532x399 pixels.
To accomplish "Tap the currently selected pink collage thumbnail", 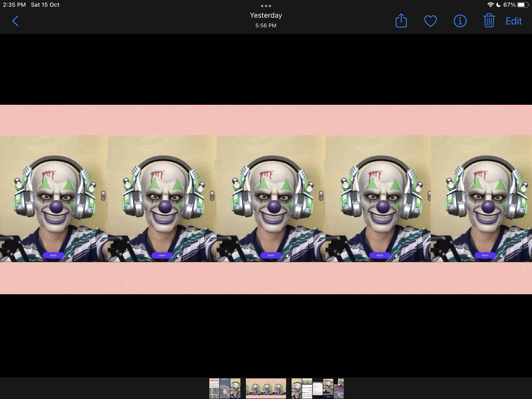I will point(266,388).
